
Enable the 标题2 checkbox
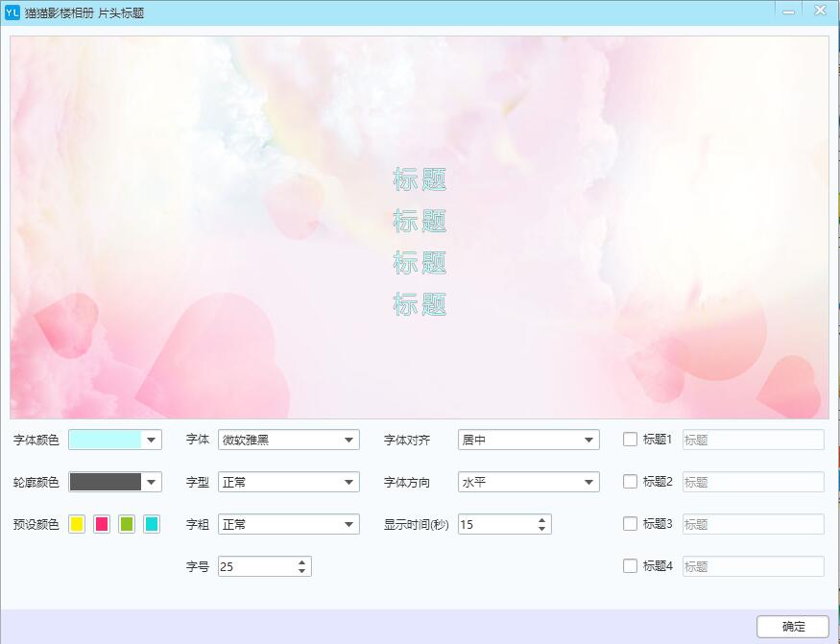(x=631, y=482)
